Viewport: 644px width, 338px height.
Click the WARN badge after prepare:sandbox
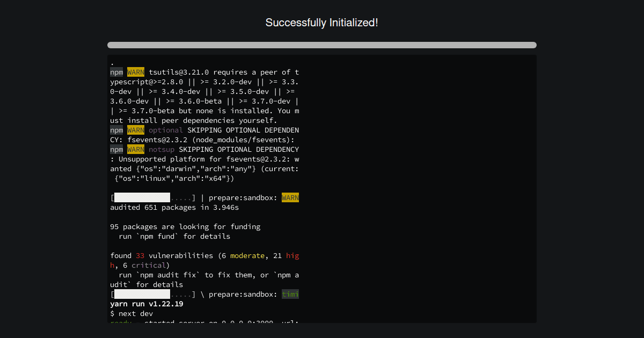click(x=290, y=197)
